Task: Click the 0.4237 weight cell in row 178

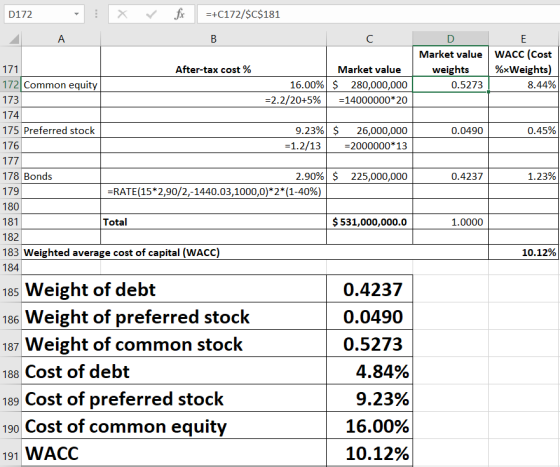Action: click(x=450, y=176)
